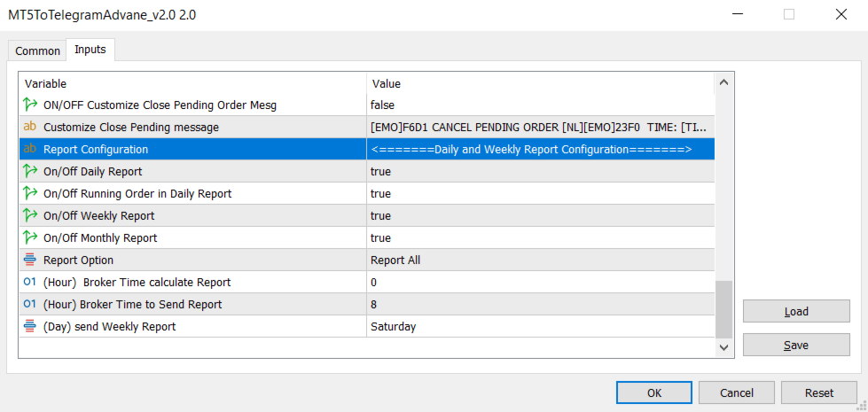The width and height of the screenshot is (868, 412).
Task: Click integer icon beside Broker Time to Send Report
Action: (30, 304)
